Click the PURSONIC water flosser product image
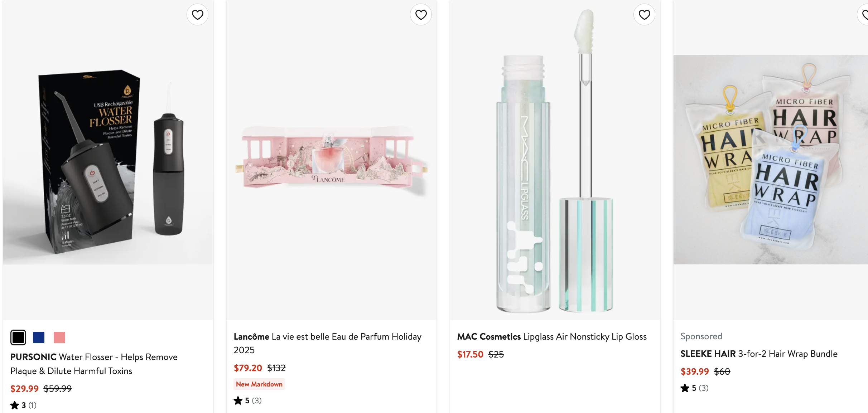868x413 pixels. (108, 161)
